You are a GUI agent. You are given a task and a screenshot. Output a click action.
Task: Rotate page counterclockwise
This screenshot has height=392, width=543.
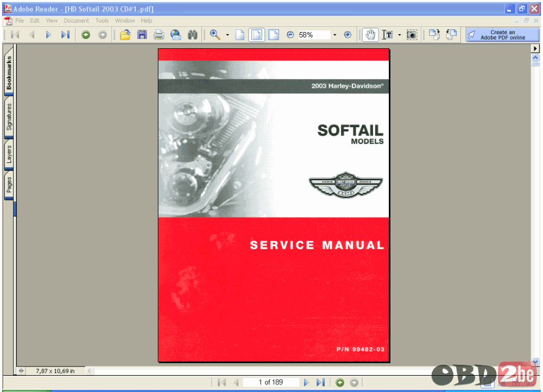click(x=451, y=34)
